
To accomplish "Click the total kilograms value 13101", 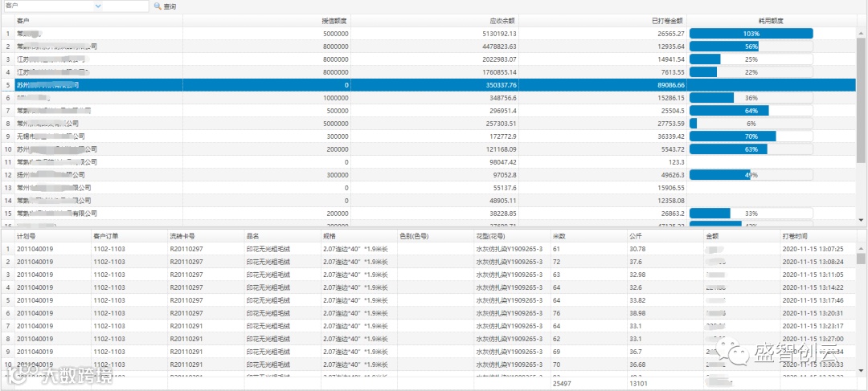I will 638,383.
